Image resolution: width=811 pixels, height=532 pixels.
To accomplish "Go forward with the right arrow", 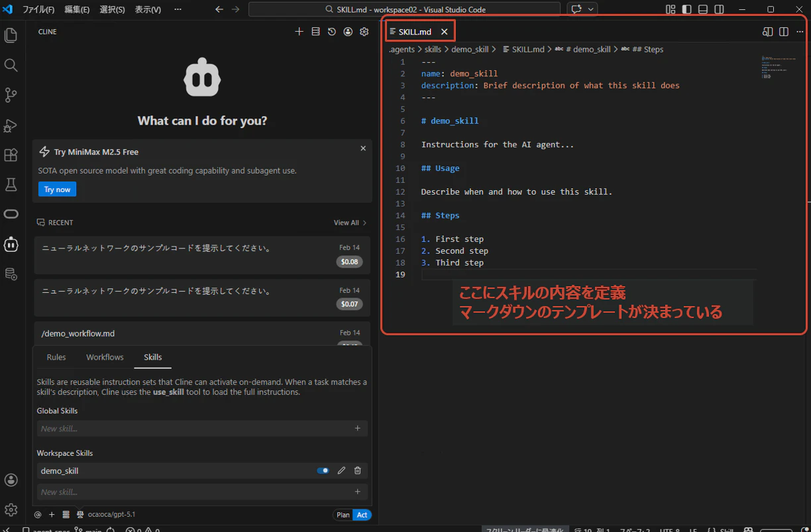I will coord(236,10).
